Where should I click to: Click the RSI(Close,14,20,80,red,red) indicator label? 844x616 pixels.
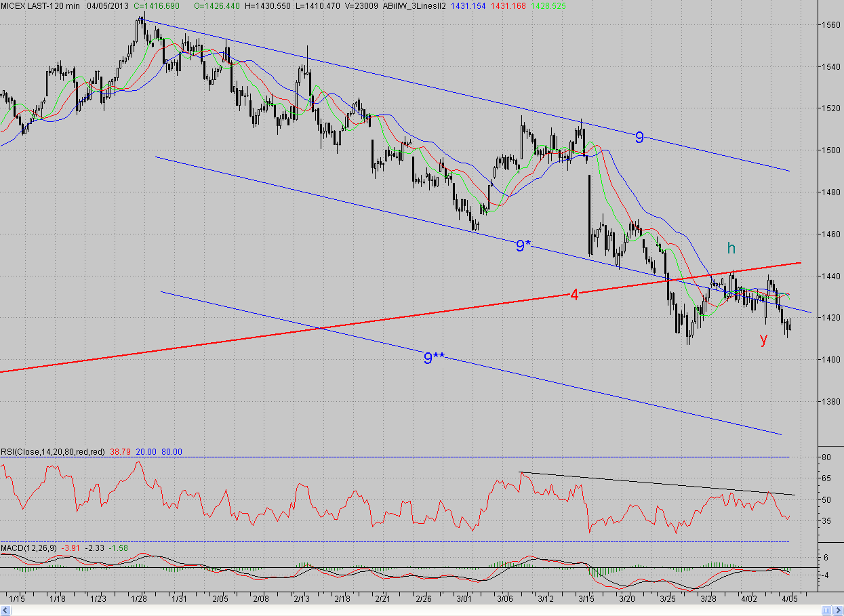pyautogui.click(x=52, y=451)
